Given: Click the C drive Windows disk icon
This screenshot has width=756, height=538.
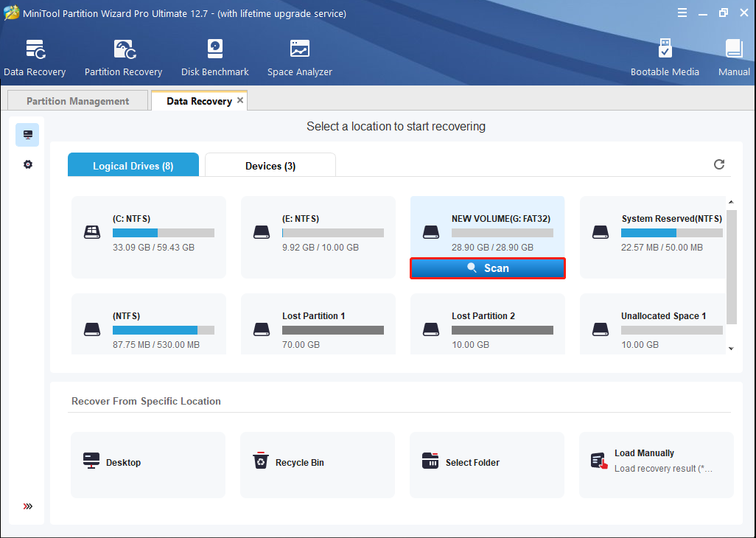Looking at the screenshot, I should pyautogui.click(x=92, y=232).
